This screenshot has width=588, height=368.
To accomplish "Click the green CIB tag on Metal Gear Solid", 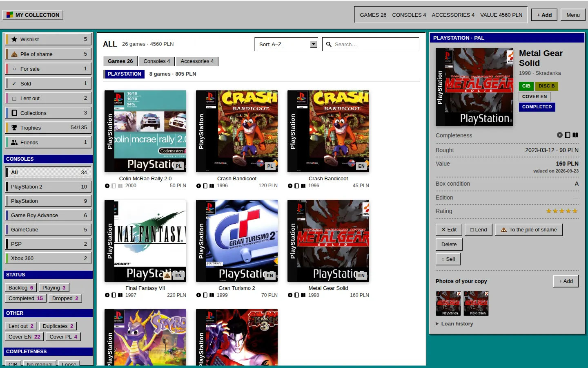I will (526, 86).
